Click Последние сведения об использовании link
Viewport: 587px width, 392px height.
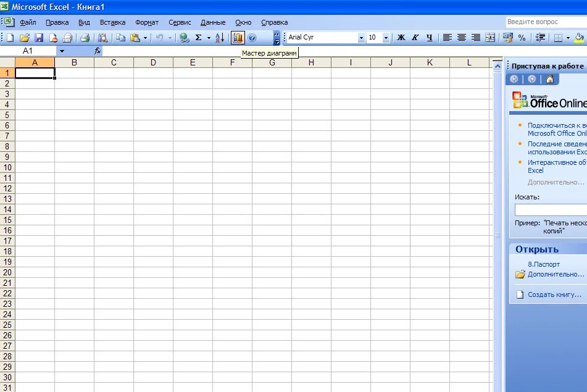click(x=557, y=148)
